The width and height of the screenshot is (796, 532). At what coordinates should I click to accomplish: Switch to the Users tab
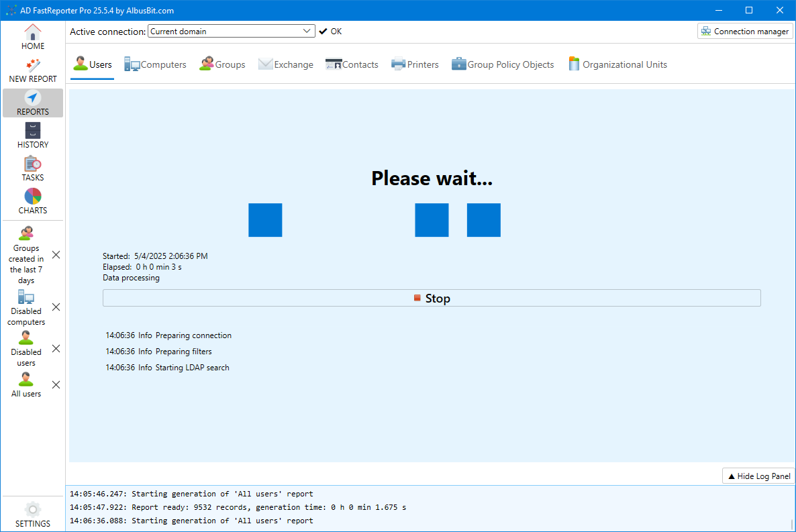[x=93, y=64]
